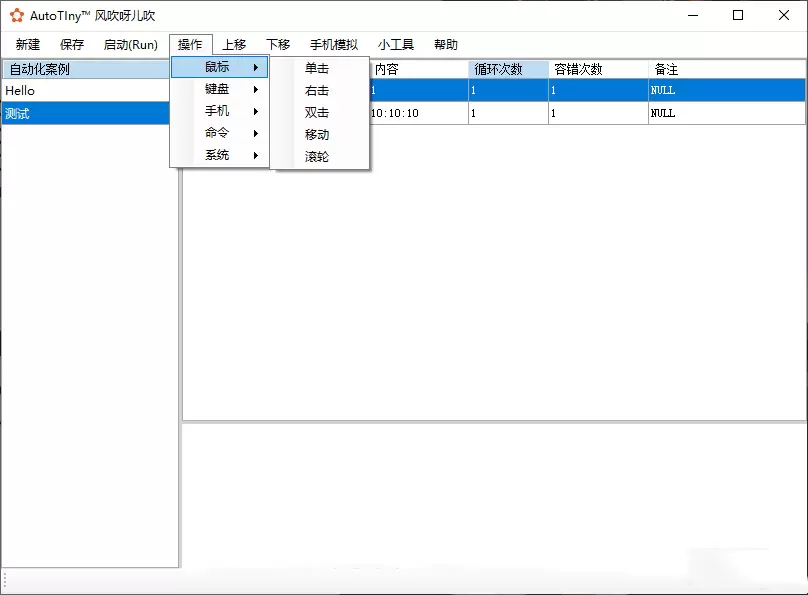Open the 帮助 menu
Screen dimensions: 808x595
coord(446,45)
